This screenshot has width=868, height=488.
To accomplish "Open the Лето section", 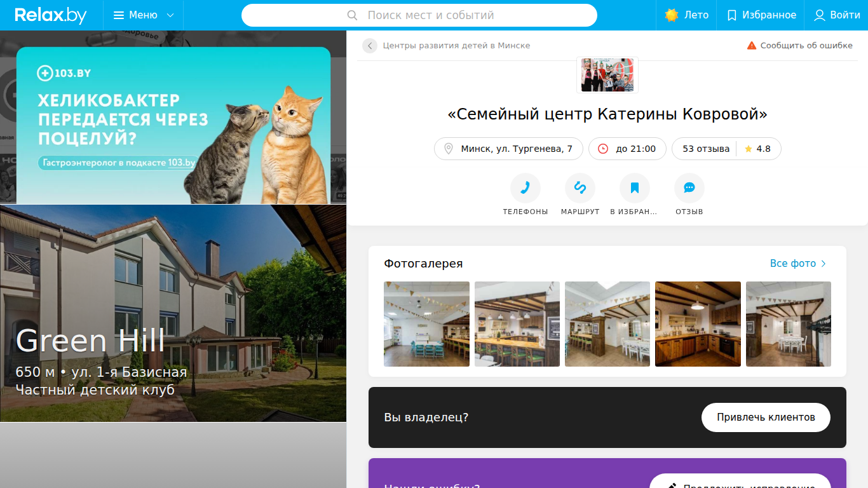I will [687, 15].
